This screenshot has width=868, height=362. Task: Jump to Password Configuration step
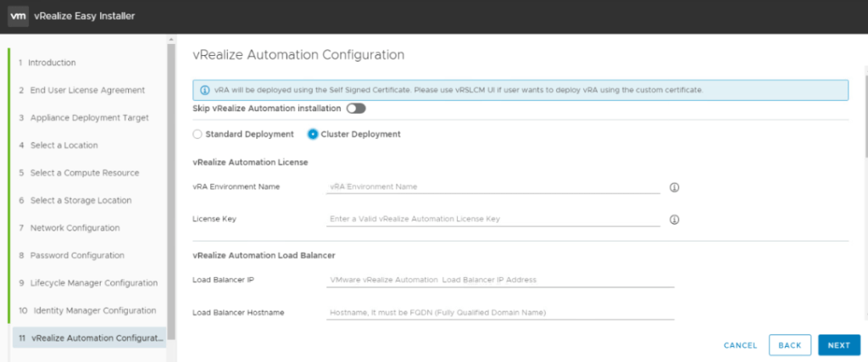point(77,255)
